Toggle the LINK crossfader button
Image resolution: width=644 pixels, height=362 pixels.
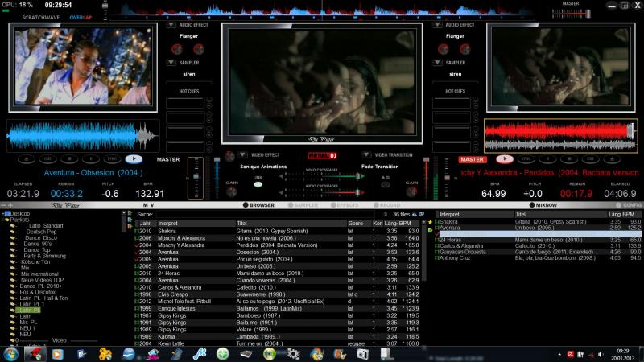click(258, 185)
